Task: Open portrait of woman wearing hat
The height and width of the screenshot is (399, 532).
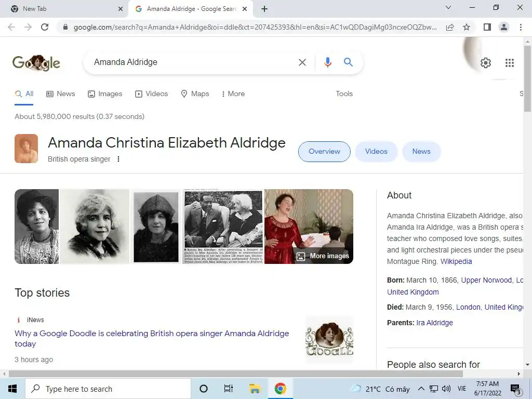Action: click(156, 227)
